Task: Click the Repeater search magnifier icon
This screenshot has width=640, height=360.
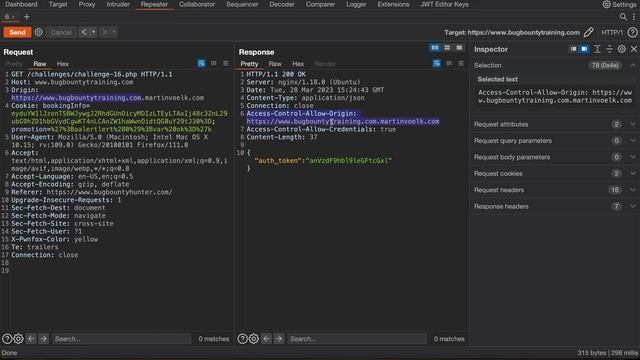Action: pyautogui.click(x=623, y=17)
